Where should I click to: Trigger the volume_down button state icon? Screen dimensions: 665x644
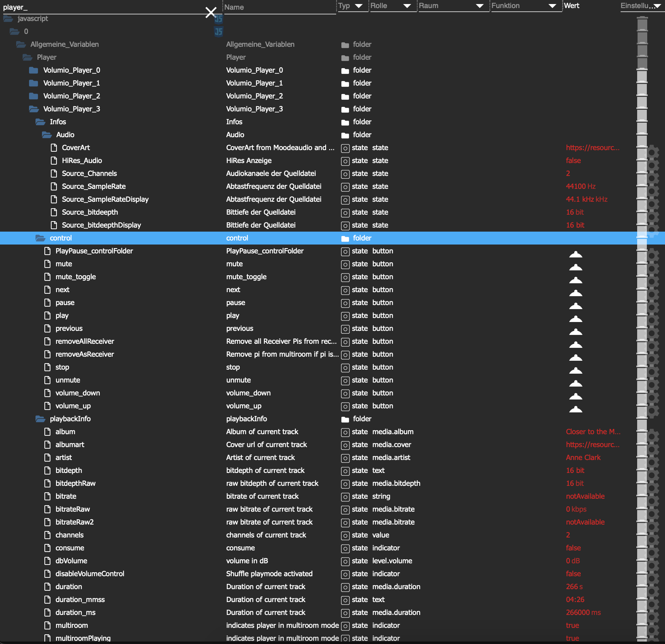click(x=575, y=396)
